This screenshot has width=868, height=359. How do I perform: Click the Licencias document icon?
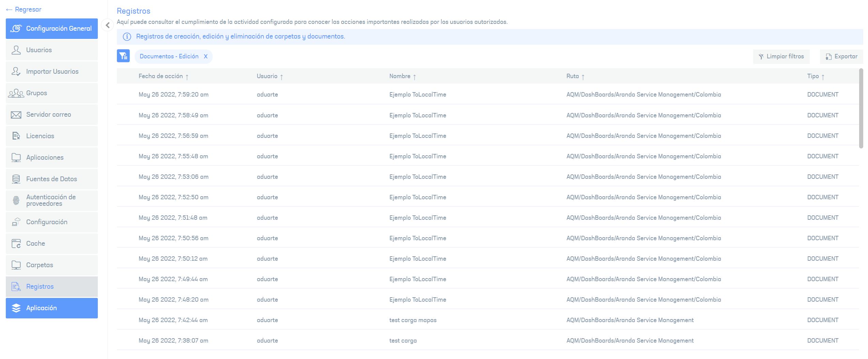click(16, 136)
